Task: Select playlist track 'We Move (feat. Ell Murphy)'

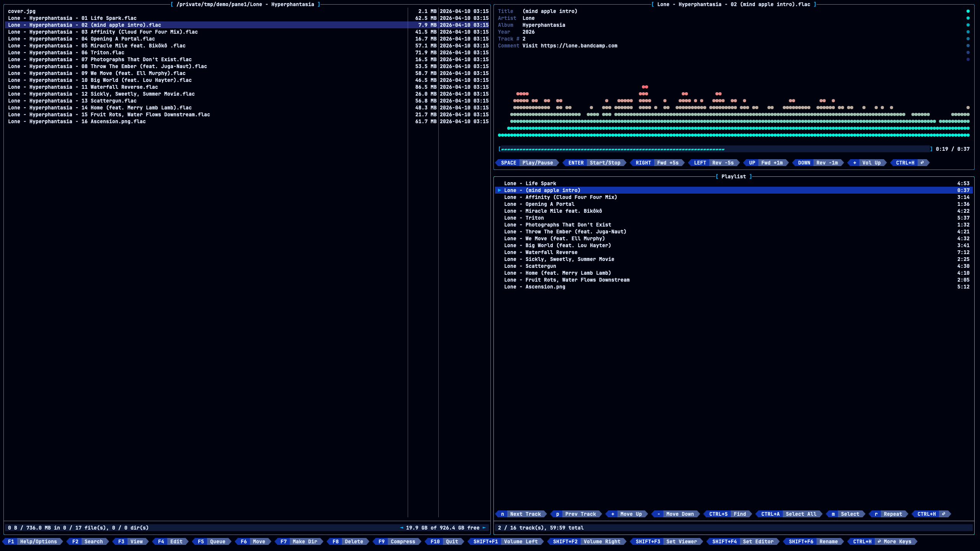Action: pyautogui.click(x=734, y=238)
